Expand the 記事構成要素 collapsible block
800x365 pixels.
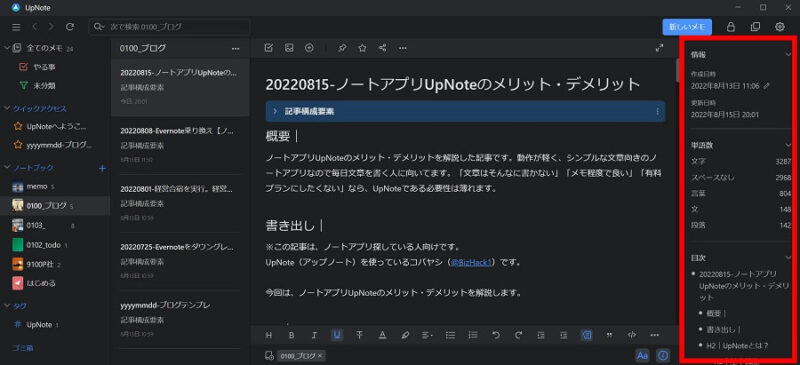pos(275,111)
